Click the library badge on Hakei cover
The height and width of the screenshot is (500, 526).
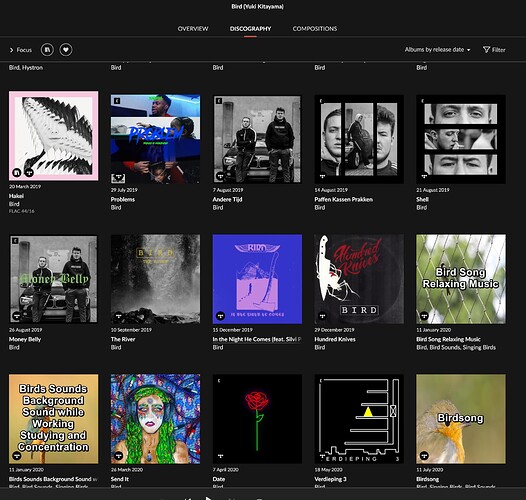click(17, 173)
